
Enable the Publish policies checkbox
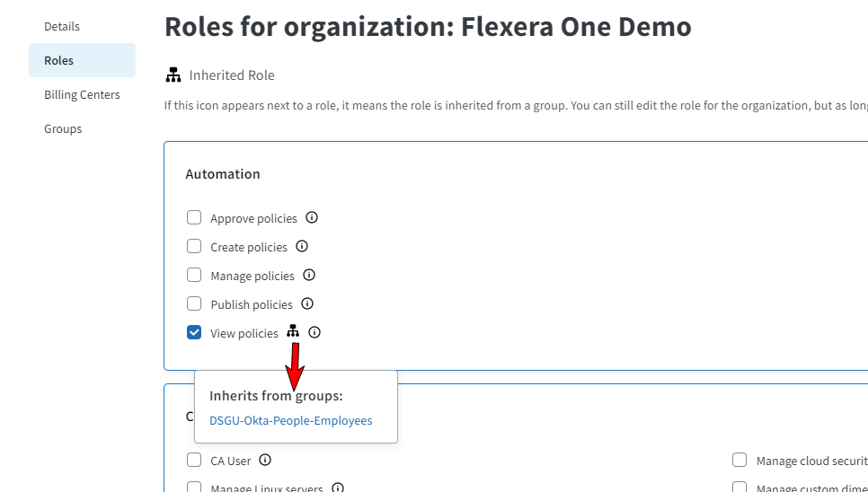tap(194, 303)
